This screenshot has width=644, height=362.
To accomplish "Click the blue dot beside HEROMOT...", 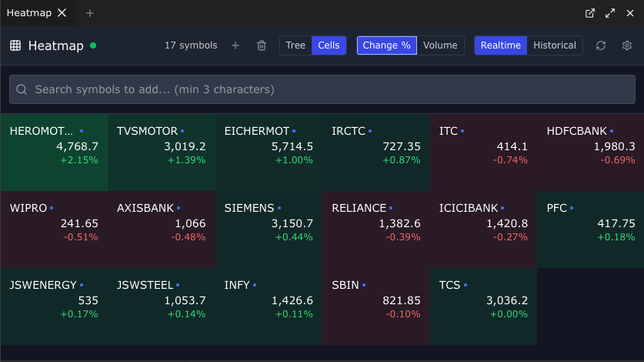I will [x=82, y=131].
